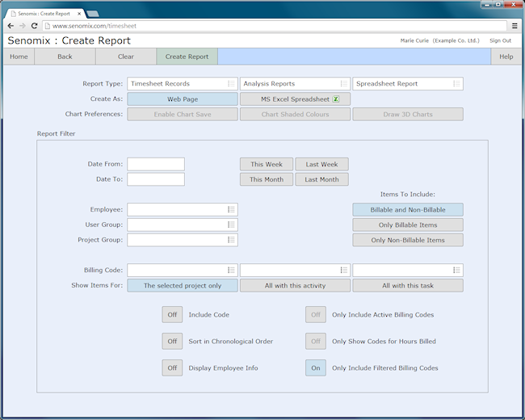Viewport: 525px width, 420px height.
Task: Click Create Report in navigation bar
Action: pos(187,57)
